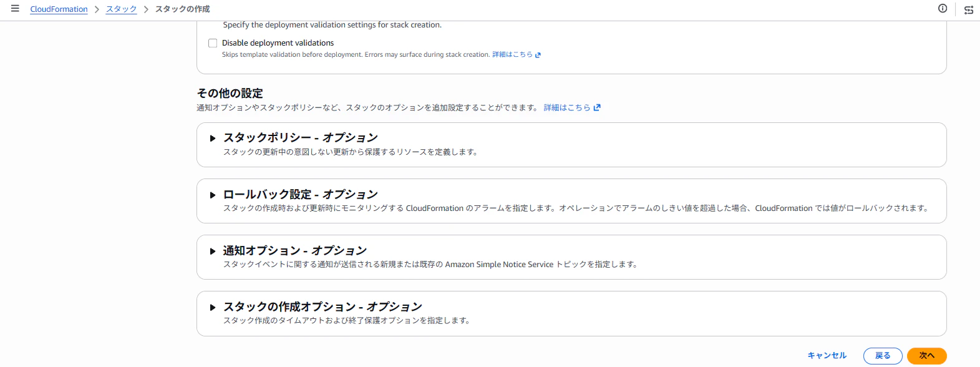Click the info circle icon in the header
This screenshot has height=367, width=980.
coord(943,8)
